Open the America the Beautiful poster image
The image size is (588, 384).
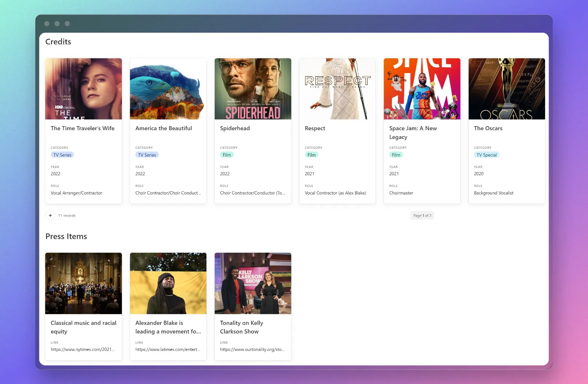click(x=168, y=88)
